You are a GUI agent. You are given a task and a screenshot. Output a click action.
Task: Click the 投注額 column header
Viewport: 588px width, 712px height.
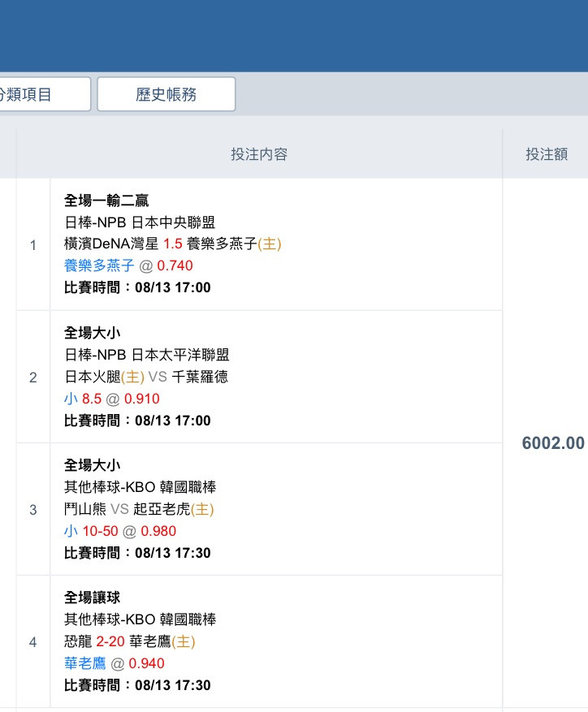pyautogui.click(x=547, y=154)
